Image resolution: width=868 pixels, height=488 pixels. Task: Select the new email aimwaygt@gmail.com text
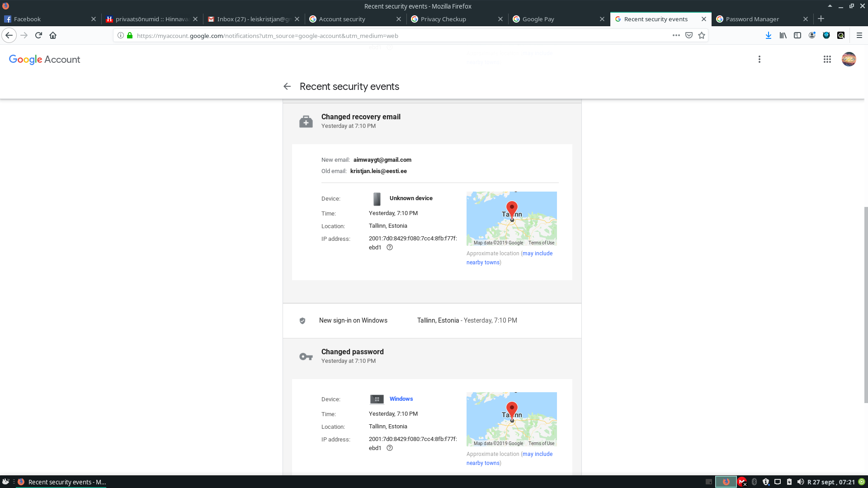382,160
